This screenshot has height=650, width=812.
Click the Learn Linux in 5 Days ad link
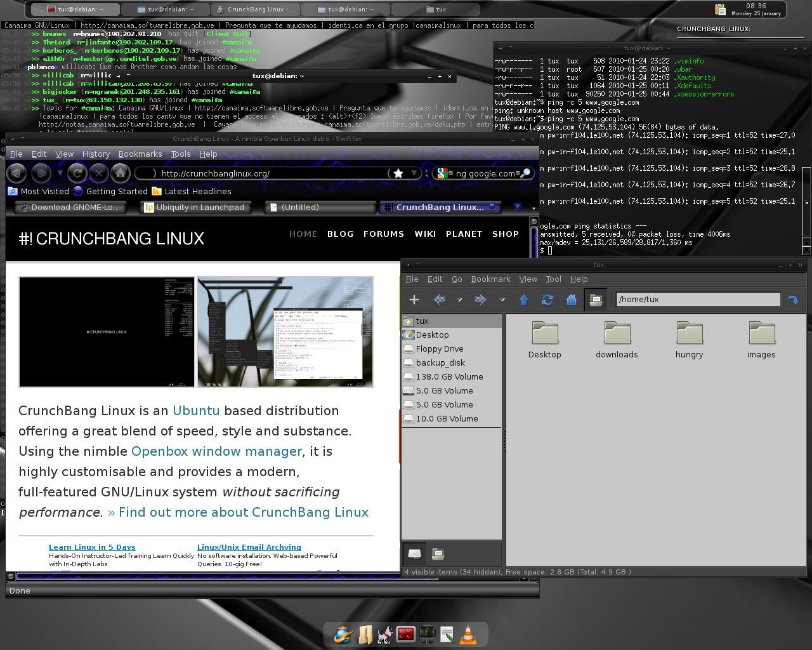tap(92, 547)
